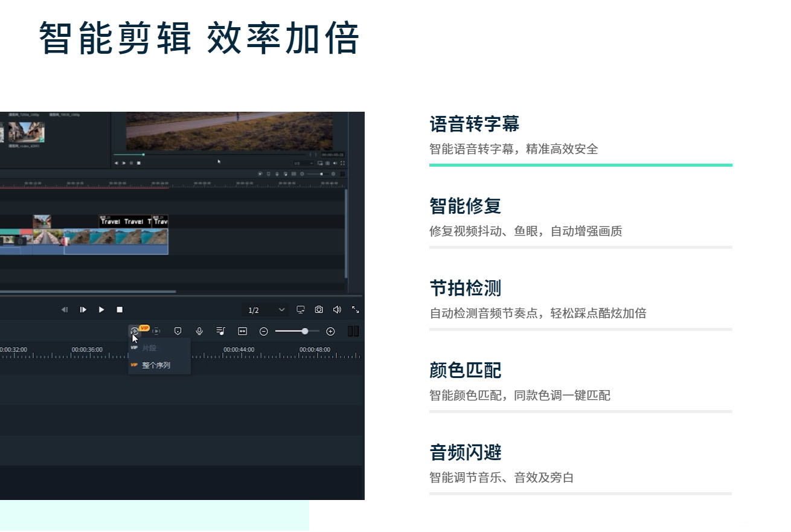Open the VIP speech-to-text dropdown icon
791x532 pixels.
coord(134,331)
